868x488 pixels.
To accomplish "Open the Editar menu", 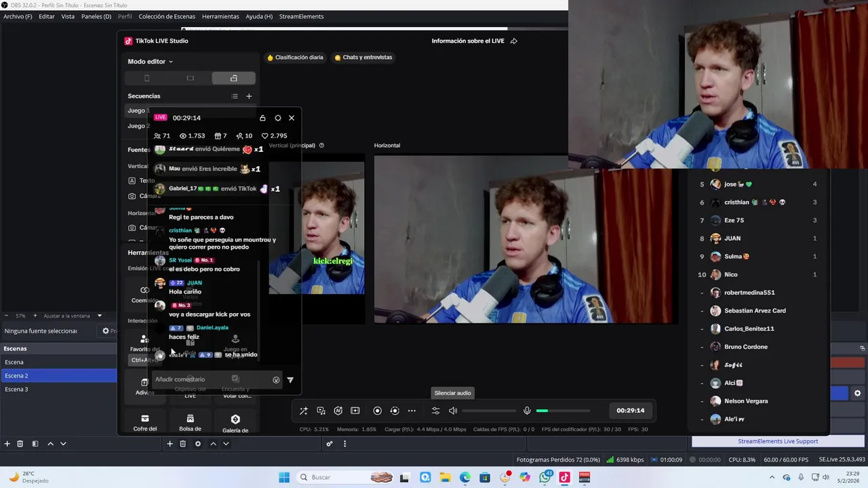I will click(x=47, y=16).
